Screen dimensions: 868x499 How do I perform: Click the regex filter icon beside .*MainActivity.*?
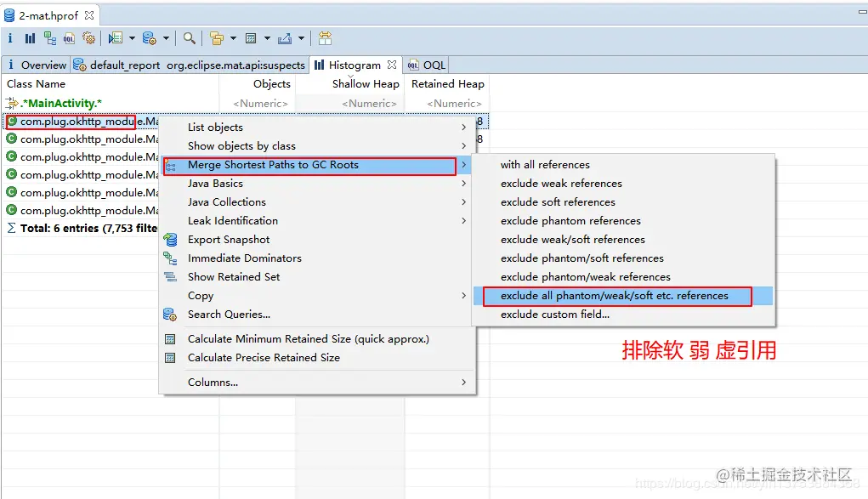(12, 103)
